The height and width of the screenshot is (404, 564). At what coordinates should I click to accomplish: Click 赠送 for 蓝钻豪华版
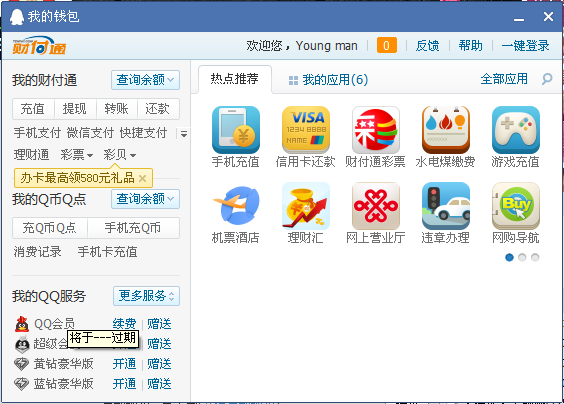coord(159,384)
